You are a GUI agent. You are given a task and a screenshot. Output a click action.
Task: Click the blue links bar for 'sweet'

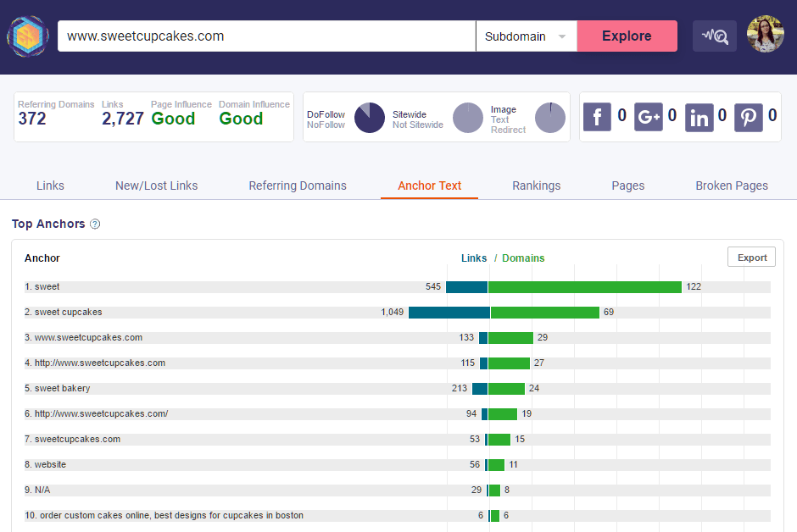point(466,287)
